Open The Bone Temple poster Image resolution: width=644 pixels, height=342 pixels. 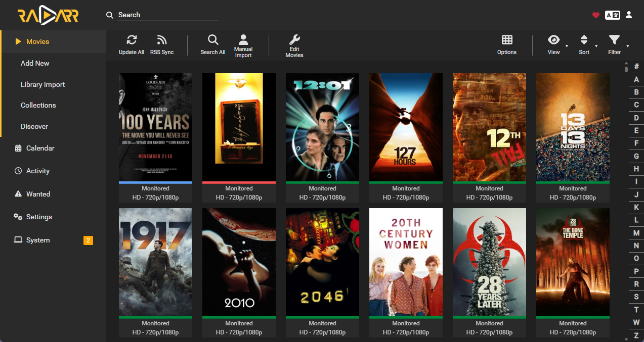click(x=573, y=262)
